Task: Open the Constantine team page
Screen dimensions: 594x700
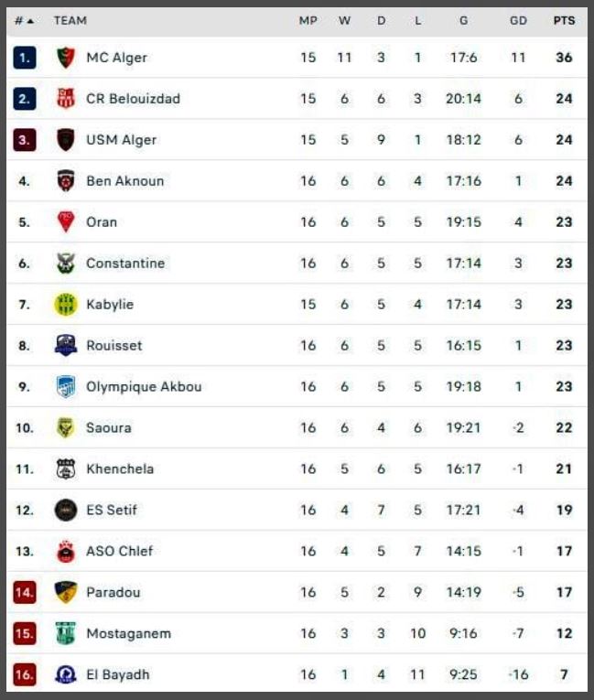Action: coord(125,264)
